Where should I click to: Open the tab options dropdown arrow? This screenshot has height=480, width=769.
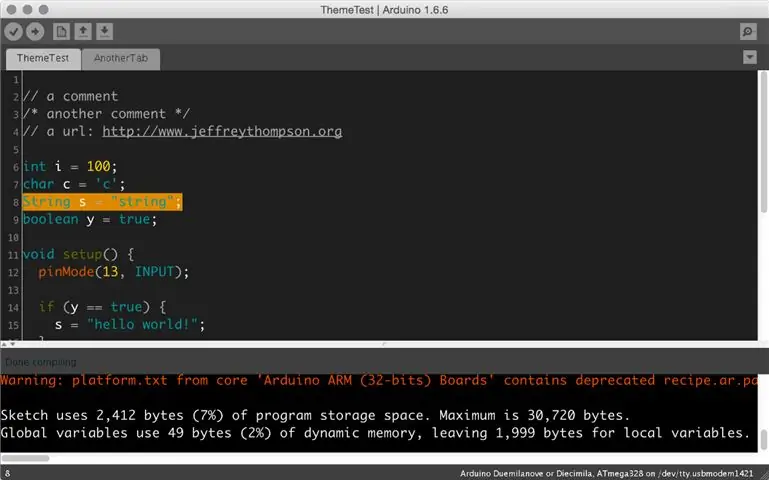749,57
